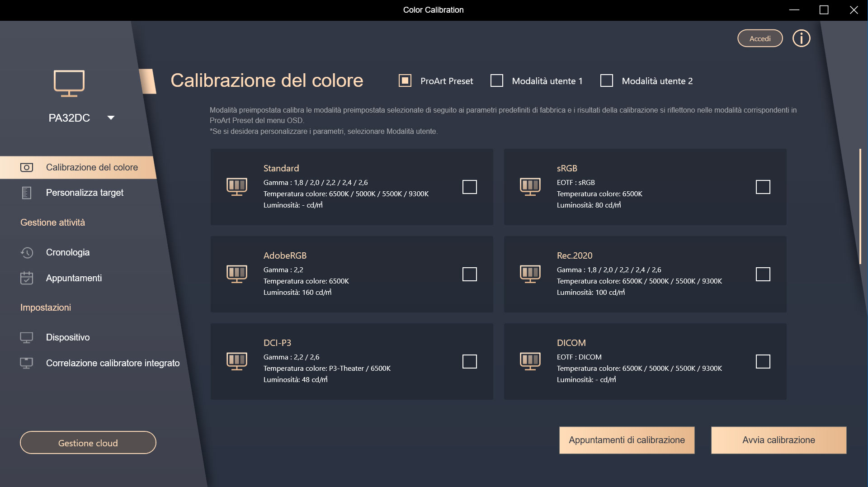The height and width of the screenshot is (487, 868).
Task: Select the ProArt Preset mode checkbox
Action: pyautogui.click(x=405, y=80)
